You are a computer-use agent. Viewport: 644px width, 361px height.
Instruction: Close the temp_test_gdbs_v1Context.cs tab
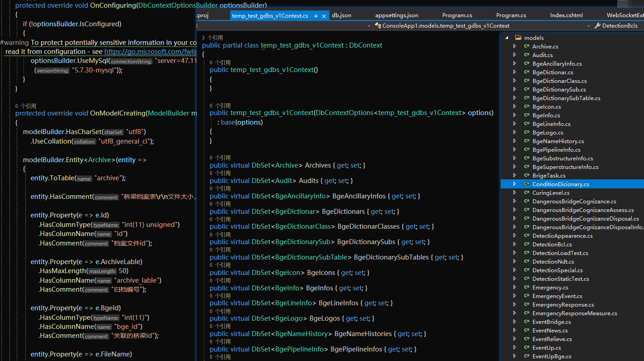[324, 16]
